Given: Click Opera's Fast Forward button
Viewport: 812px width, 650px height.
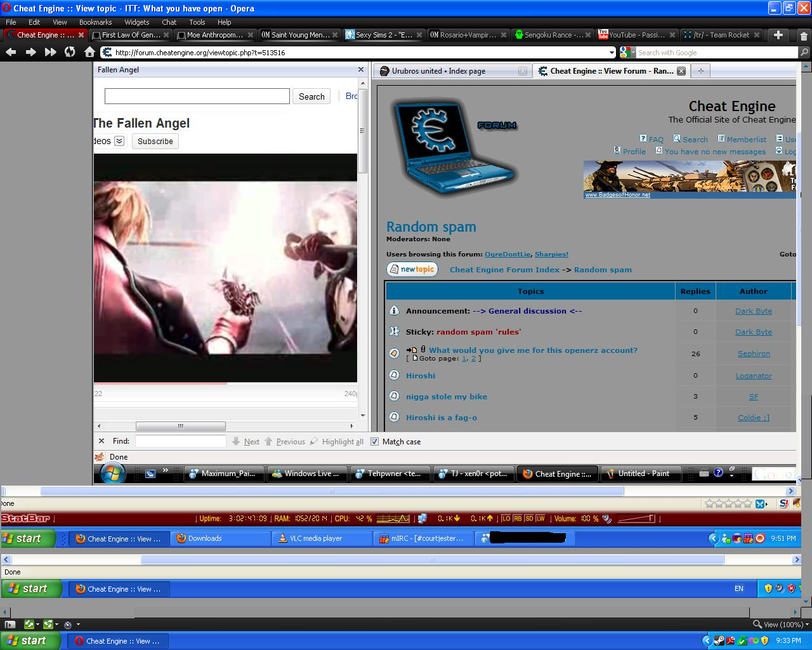Looking at the screenshot, I should pyautogui.click(x=50, y=52).
